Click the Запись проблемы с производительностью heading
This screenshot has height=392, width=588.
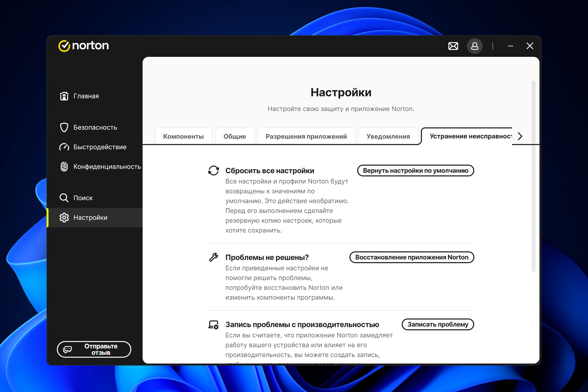click(x=302, y=325)
